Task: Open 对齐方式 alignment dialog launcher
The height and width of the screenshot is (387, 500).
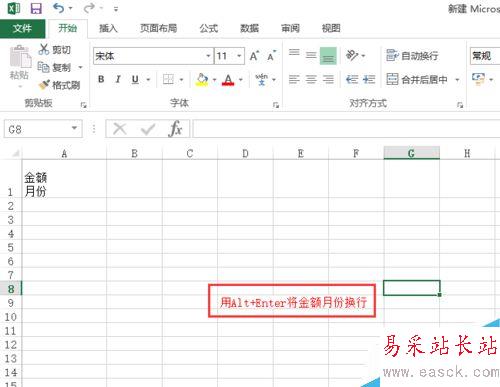Action: coord(460,105)
